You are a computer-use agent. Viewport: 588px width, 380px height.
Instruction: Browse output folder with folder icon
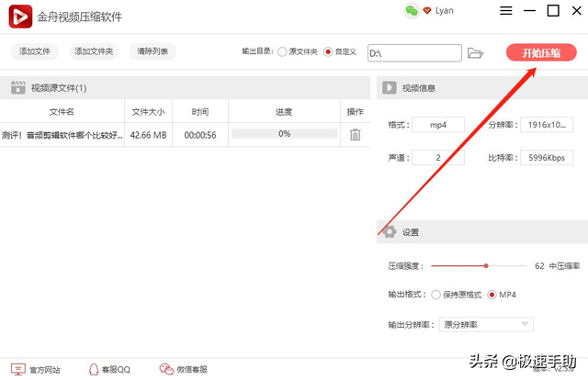pos(475,53)
